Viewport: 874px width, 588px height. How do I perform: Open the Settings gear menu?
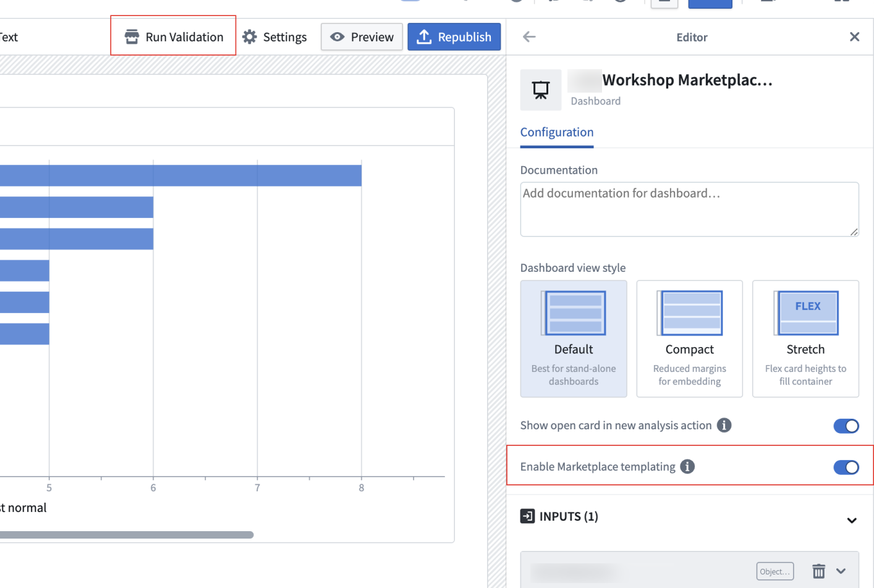click(x=274, y=37)
